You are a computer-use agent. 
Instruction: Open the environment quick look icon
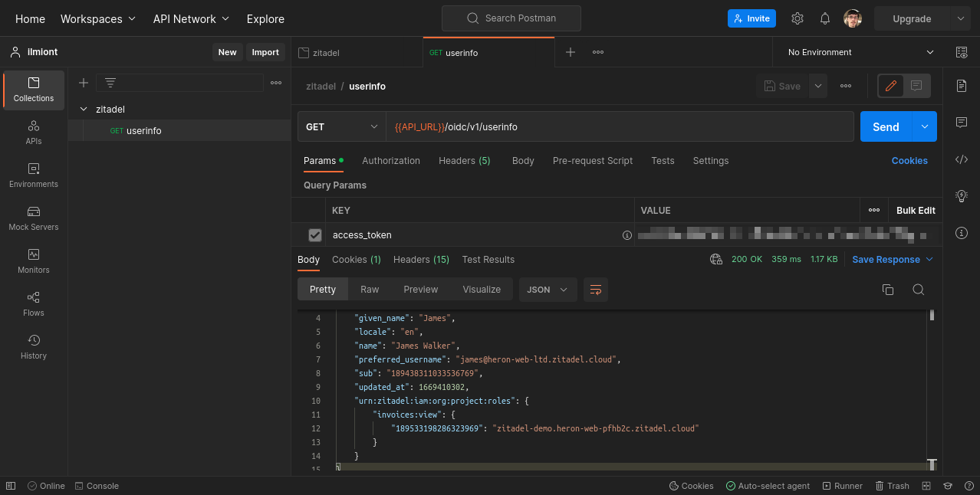click(x=962, y=52)
